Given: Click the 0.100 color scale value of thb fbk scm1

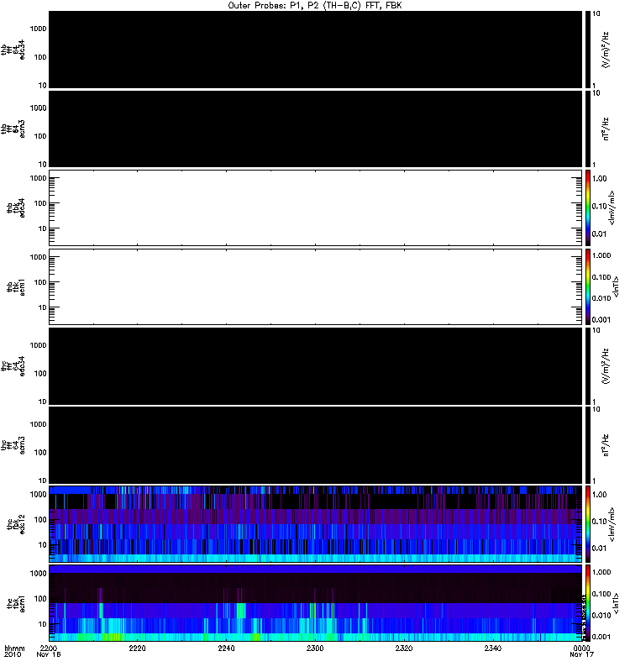Looking at the screenshot, I should tap(601, 277).
